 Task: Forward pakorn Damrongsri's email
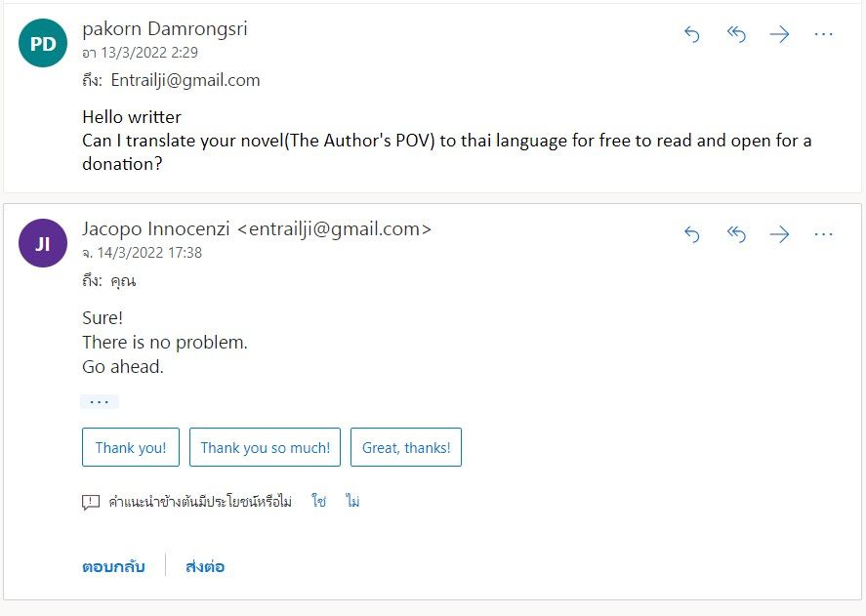pyautogui.click(x=779, y=34)
